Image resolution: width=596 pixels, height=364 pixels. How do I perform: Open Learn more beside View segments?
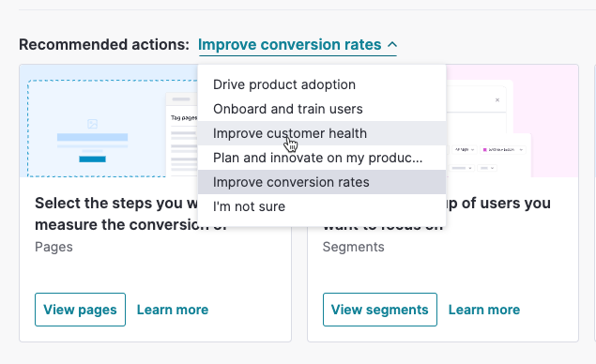pos(484,310)
